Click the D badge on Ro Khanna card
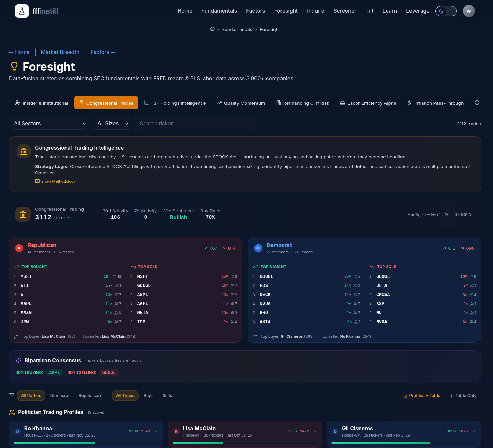 point(17,431)
